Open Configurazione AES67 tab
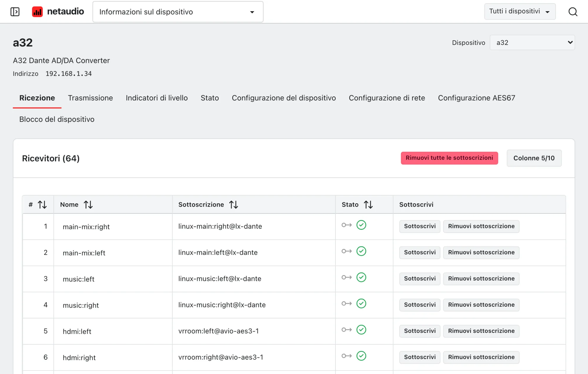The image size is (588, 374). point(477,98)
